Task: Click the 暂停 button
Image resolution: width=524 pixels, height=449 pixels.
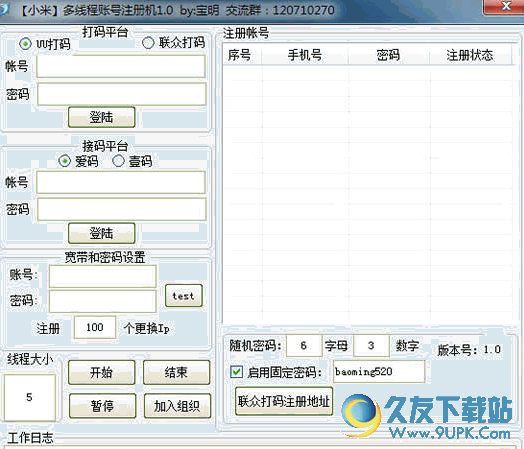Action: click(102, 406)
